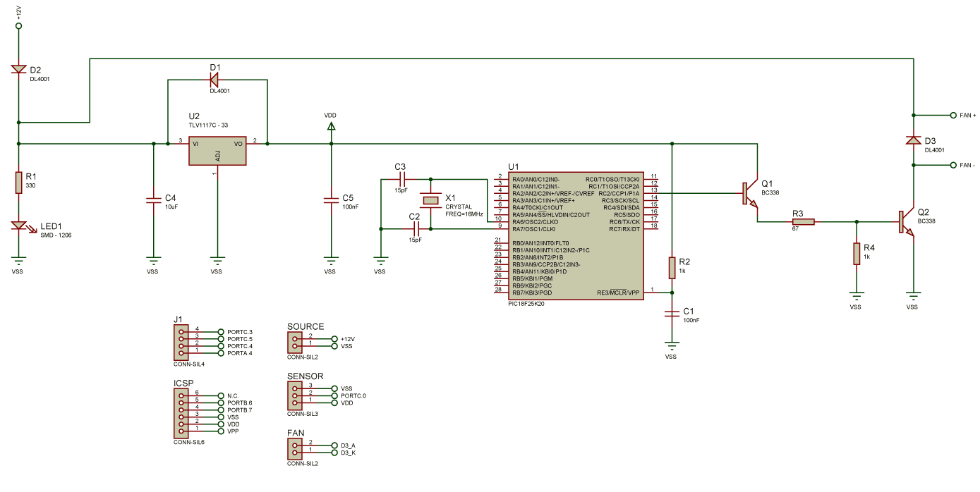Select the D3 diode symbol near FAN terminals

pyautogui.click(x=913, y=140)
